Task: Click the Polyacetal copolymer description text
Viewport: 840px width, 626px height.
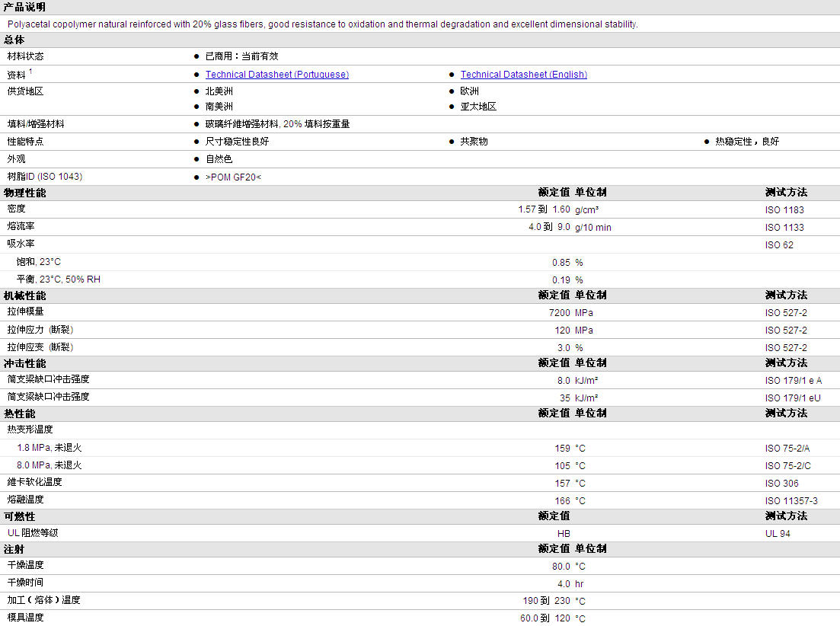Action: coord(322,24)
